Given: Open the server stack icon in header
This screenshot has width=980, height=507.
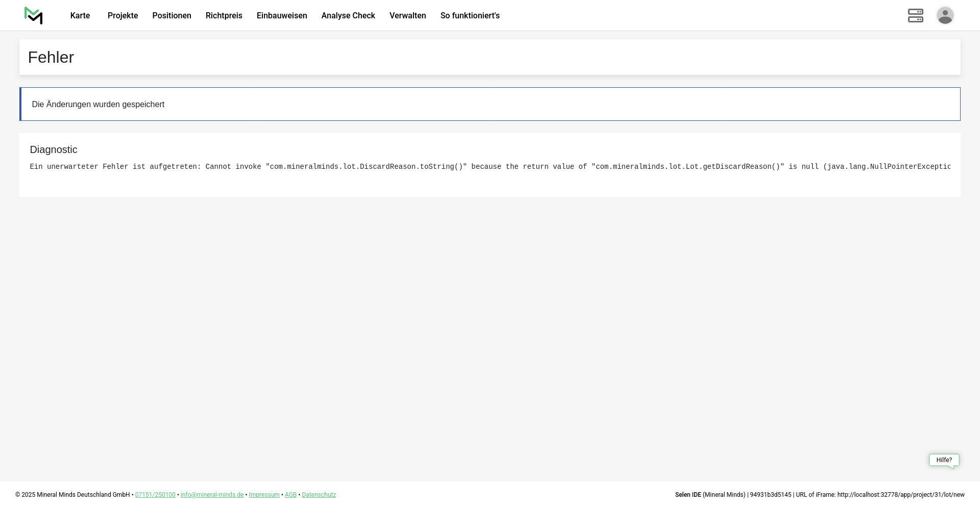Looking at the screenshot, I should (x=915, y=16).
